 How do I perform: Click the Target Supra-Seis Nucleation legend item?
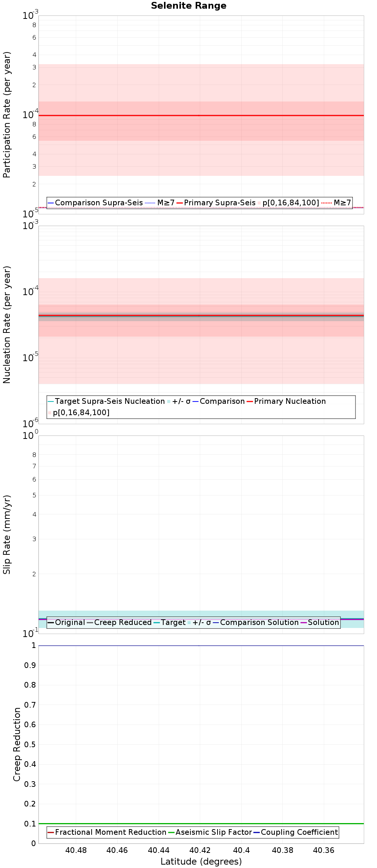[x=106, y=401]
